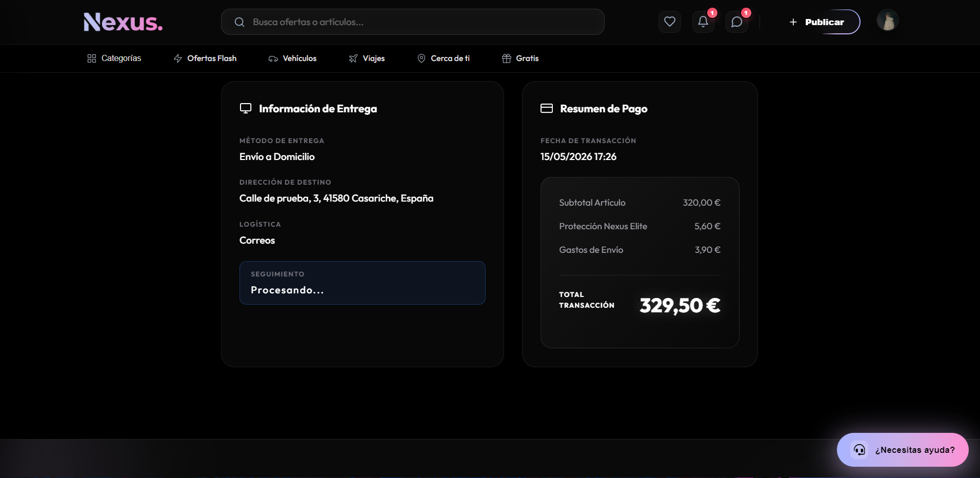Open the Viajes section

tap(367, 58)
